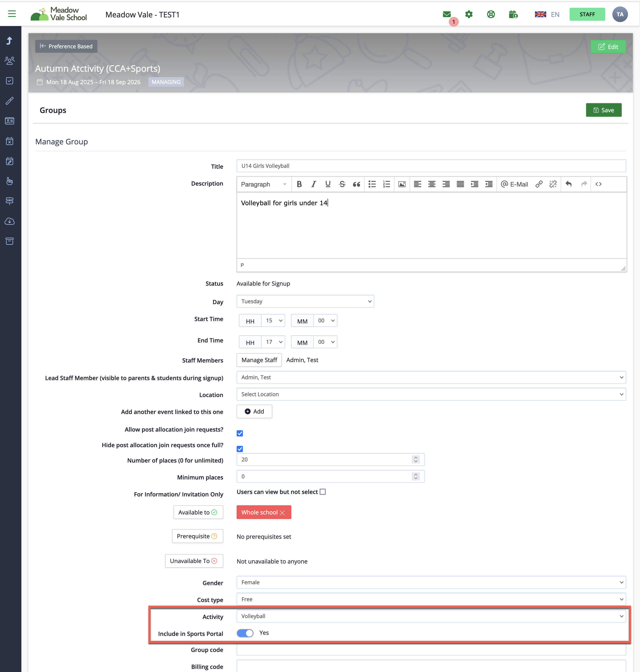Toggle Include in Sports Portal switch

coord(245,633)
